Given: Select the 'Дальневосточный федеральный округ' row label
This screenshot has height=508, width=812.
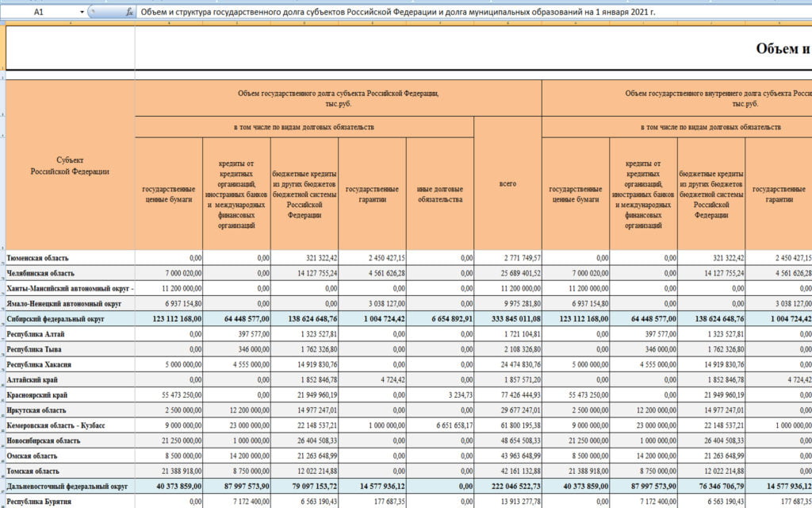Looking at the screenshot, I should pos(70,486).
